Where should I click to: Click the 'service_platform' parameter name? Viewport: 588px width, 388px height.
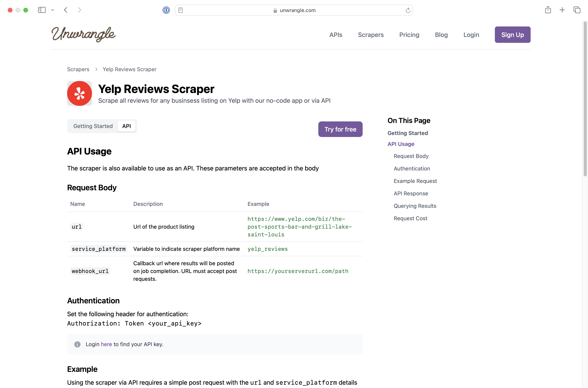99,249
